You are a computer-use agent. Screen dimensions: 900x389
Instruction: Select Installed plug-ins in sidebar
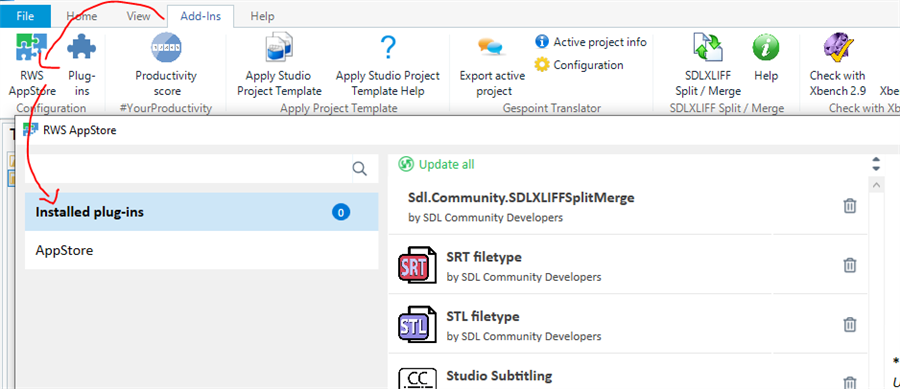click(201, 212)
